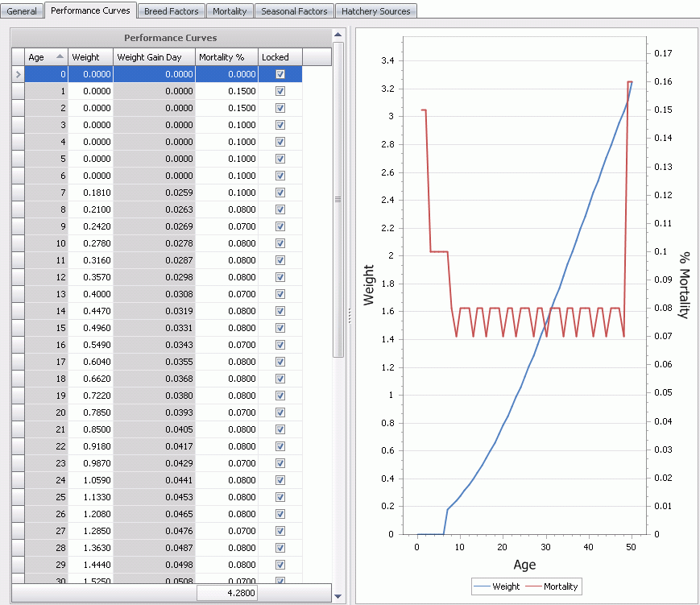Image resolution: width=700 pixels, height=605 pixels.
Task: Toggle Locked checkbox for age 0
Action: point(280,74)
